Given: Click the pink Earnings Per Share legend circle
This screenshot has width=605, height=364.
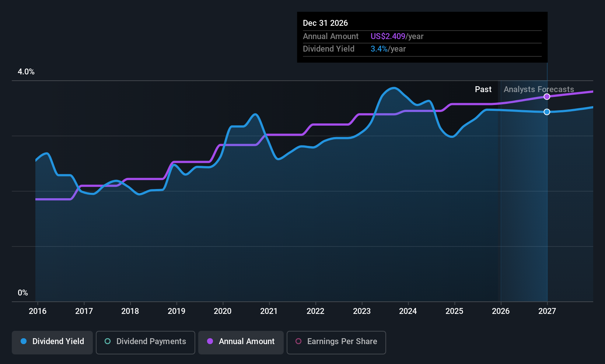Looking at the screenshot, I should click(x=298, y=342).
